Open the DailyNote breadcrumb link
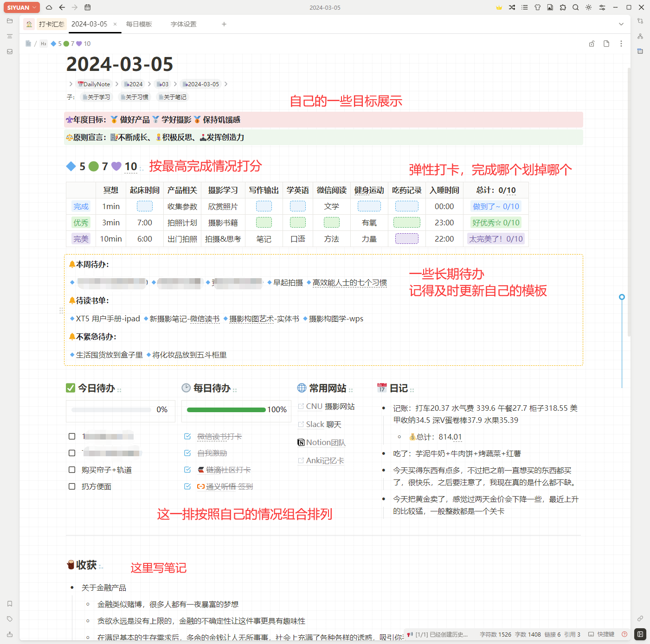Viewport: 650px width, 644px height. click(x=94, y=84)
